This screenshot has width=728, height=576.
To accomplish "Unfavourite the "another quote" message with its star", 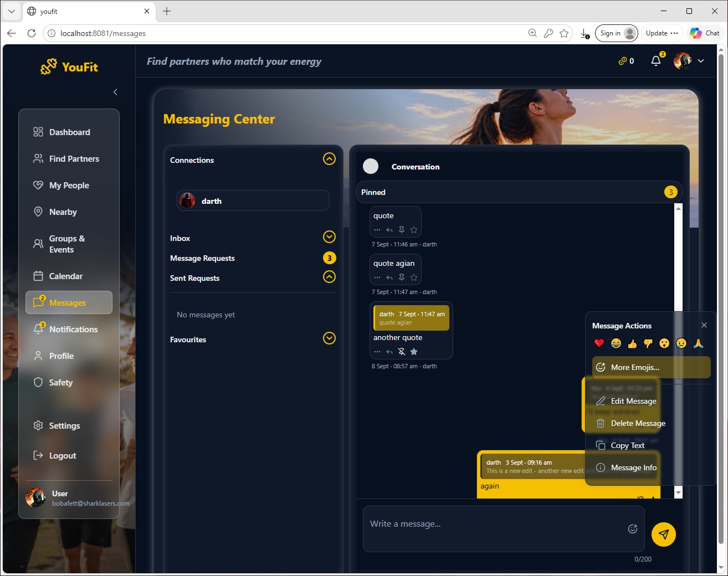I will coord(414,352).
